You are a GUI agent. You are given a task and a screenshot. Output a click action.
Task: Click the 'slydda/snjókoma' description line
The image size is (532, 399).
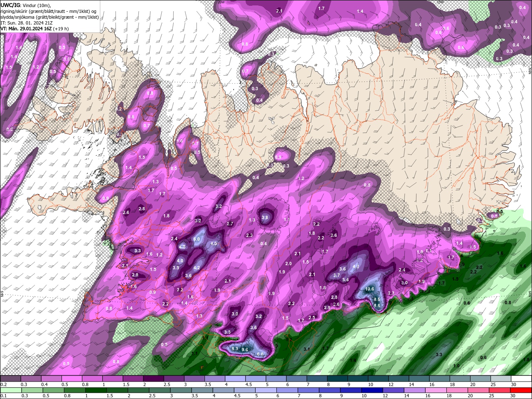point(50,17)
